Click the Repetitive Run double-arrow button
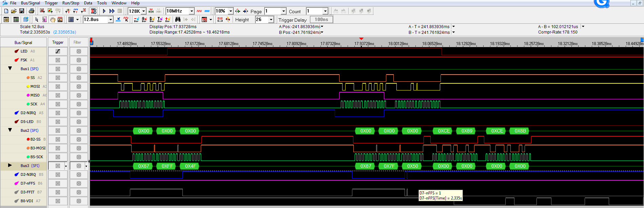The height and width of the screenshot is (208, 644). click(x=112, y=11)
